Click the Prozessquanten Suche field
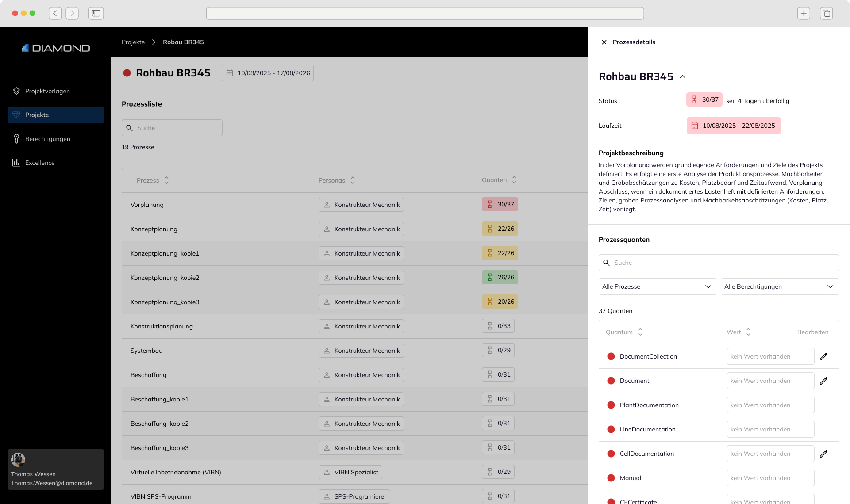Screen dimensions: 850x504 pyautogui.click(x=719, y=263)
